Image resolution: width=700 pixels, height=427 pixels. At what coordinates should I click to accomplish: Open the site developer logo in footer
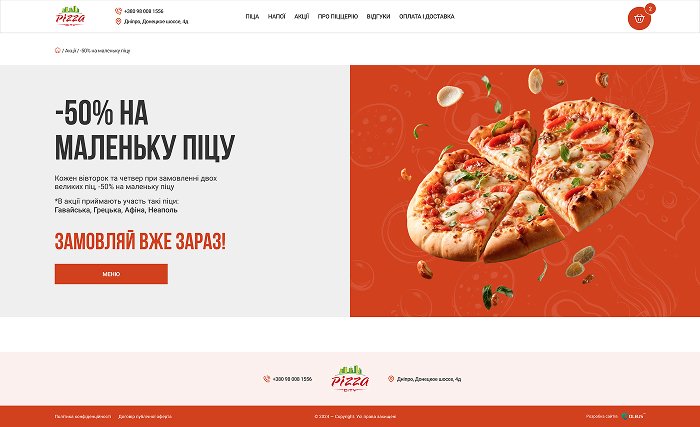point(633,416)
